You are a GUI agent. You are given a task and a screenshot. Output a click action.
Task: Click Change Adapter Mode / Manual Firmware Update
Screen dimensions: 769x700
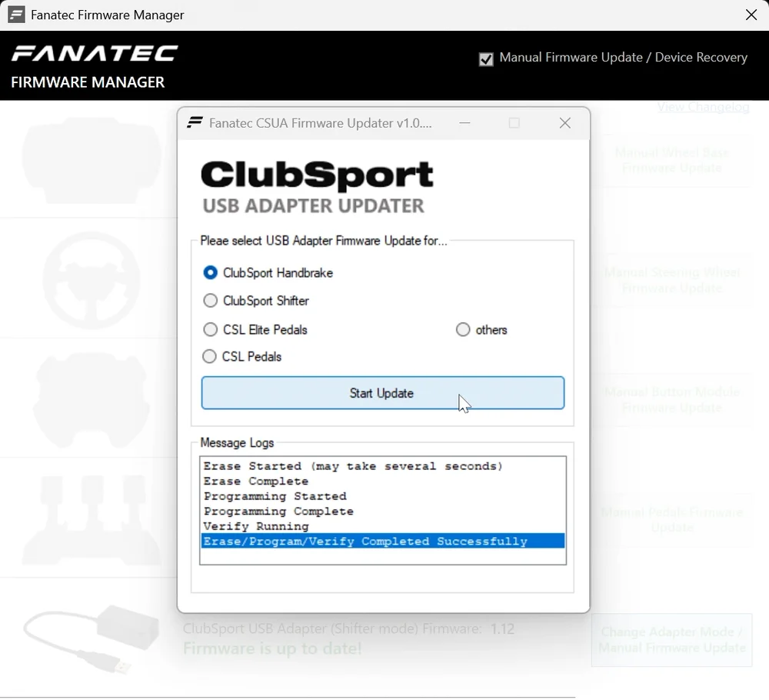pos(672,640)
